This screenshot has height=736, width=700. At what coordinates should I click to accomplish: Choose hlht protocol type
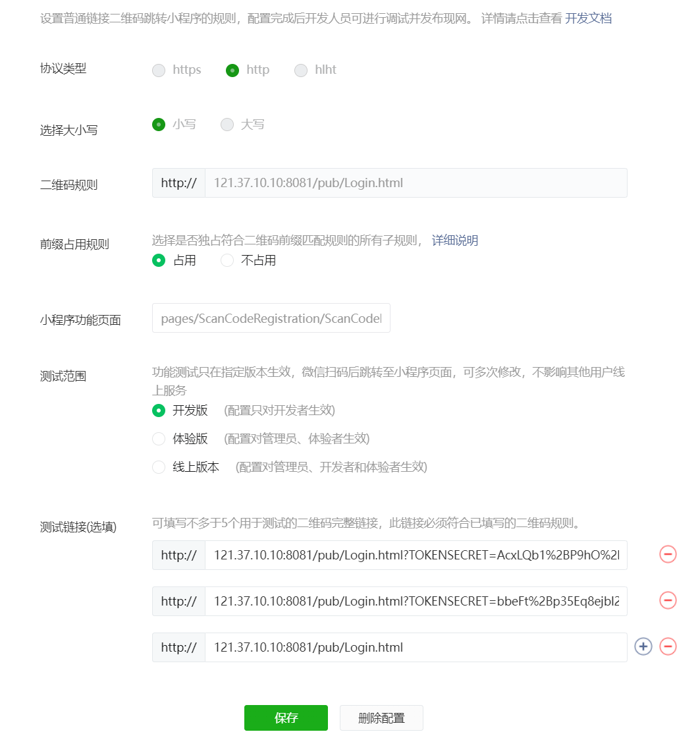pos(301,71)
